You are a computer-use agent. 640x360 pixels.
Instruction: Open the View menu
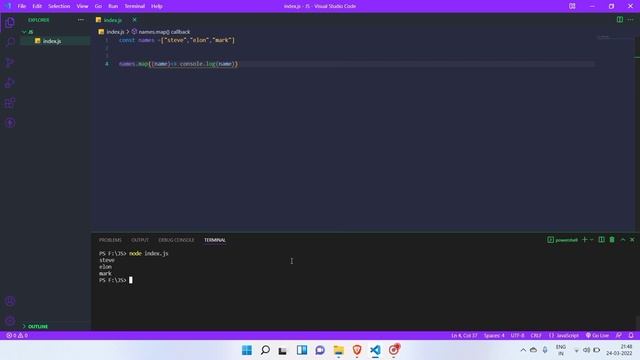(82, 6)
